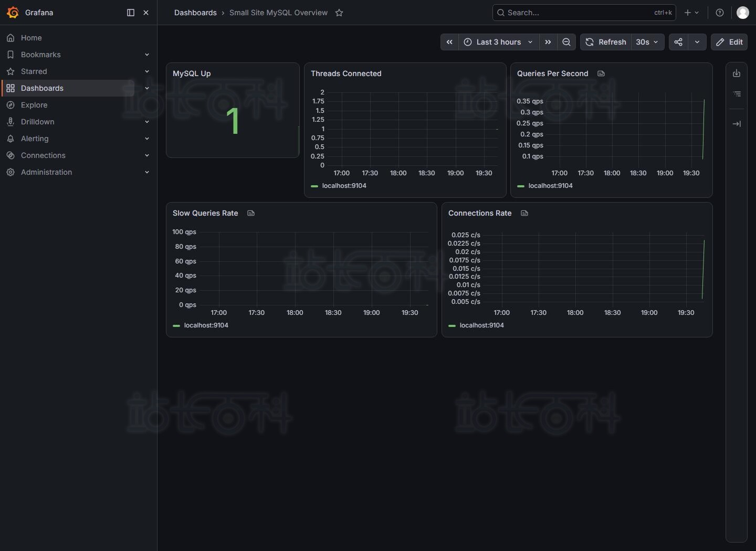756x551 pixels.
Task: Open the 30s refresh interval dropdown
Action: pyautogui.click(x=647, y=42)
